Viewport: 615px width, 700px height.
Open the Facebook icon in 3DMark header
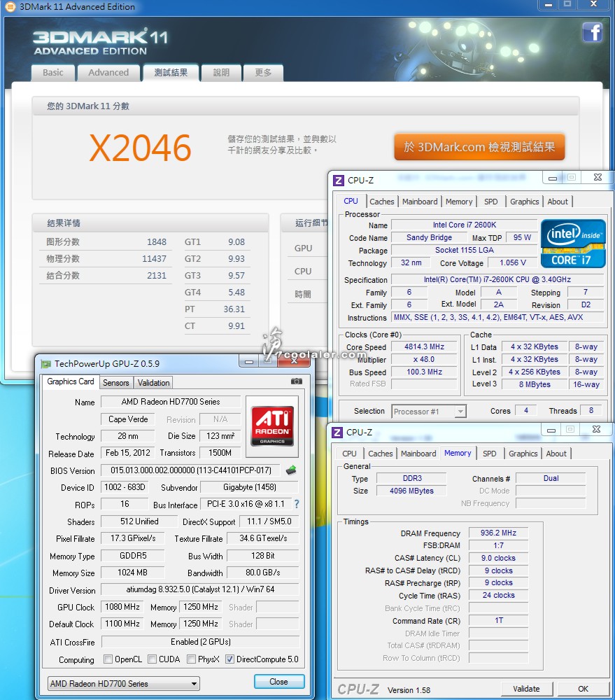point(592,33)
